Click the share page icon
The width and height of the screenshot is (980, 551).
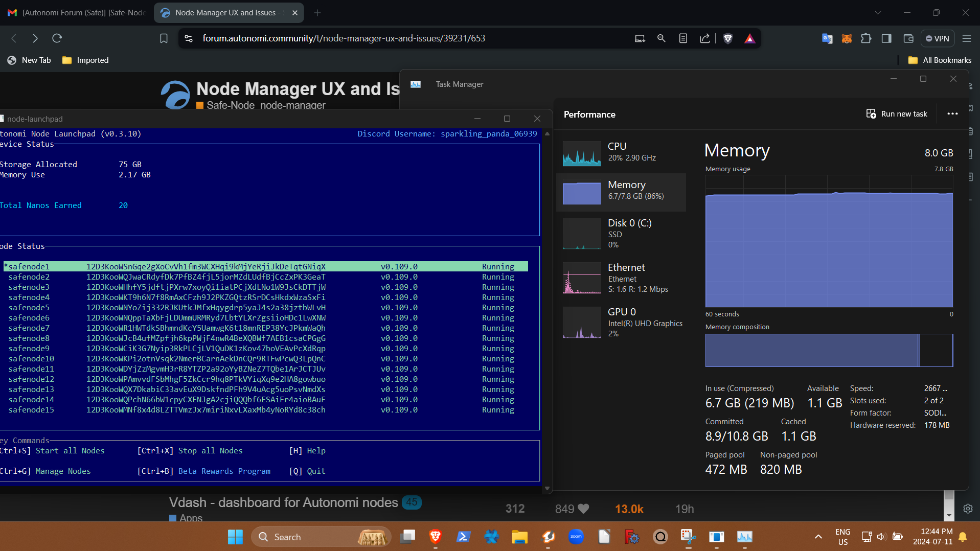[704, 38]
